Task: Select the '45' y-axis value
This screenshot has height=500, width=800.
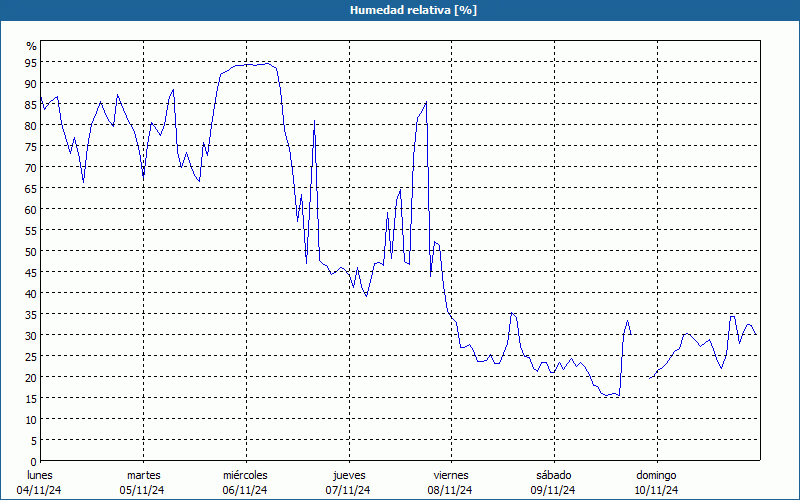Action: (31, 272)
